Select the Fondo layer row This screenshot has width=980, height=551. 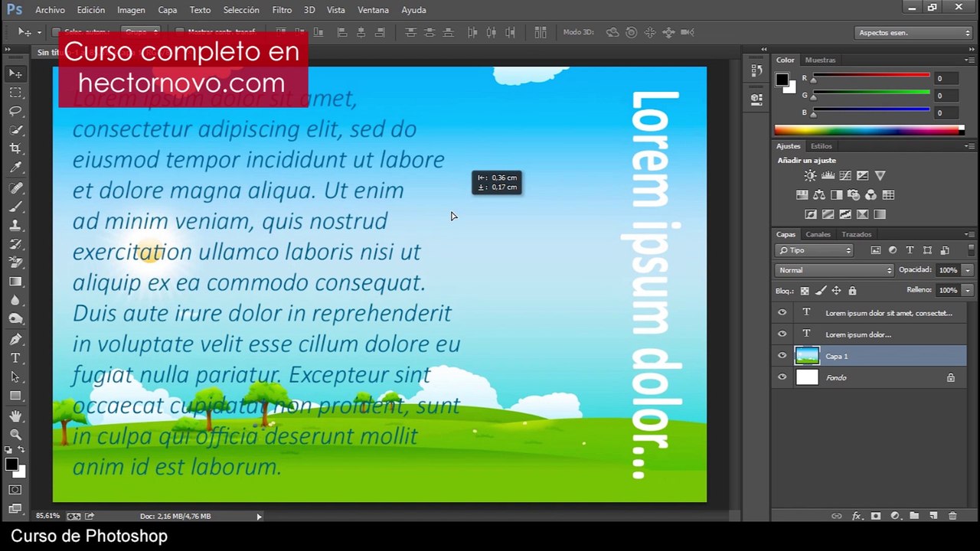pos(869,377)
